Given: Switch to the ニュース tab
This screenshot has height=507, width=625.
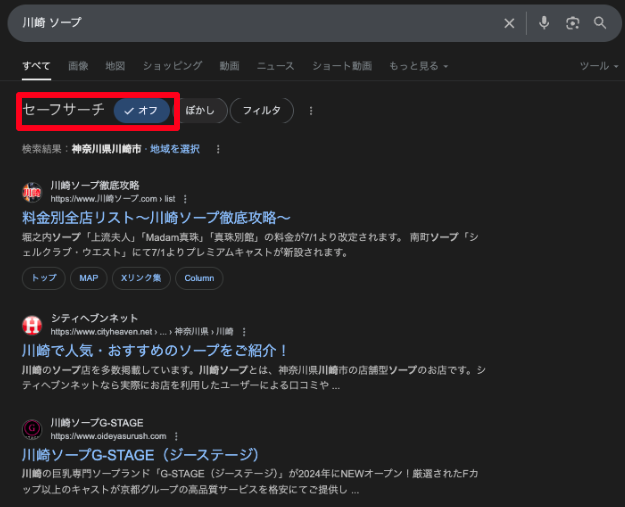Looking at the screenshot, I should tap(275, 66).
